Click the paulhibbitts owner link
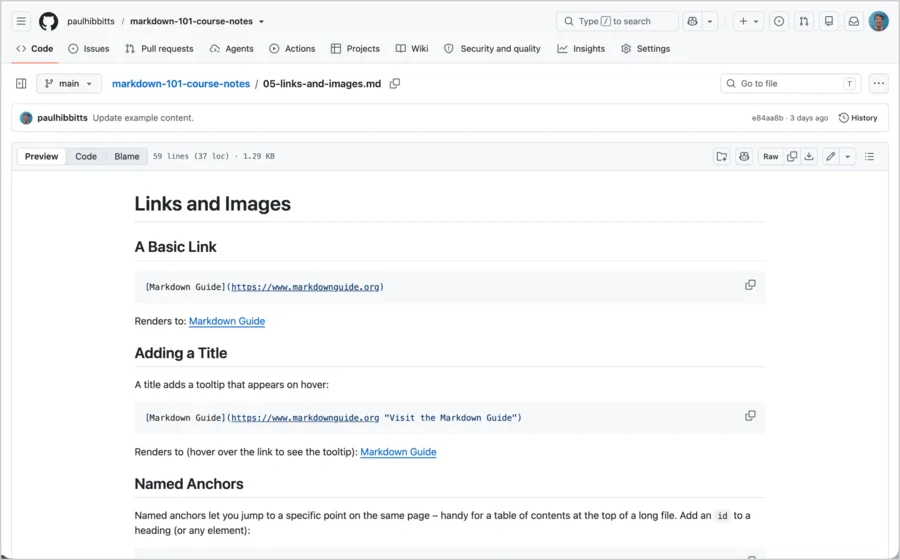900x560 pixels. [91, 21]
